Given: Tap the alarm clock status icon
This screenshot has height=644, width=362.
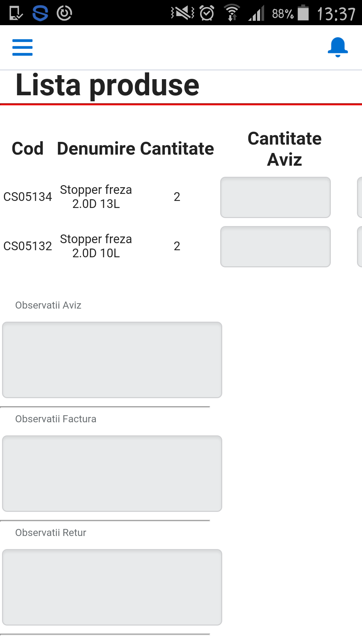Looking at the screenshot, I should coord(207,13).
